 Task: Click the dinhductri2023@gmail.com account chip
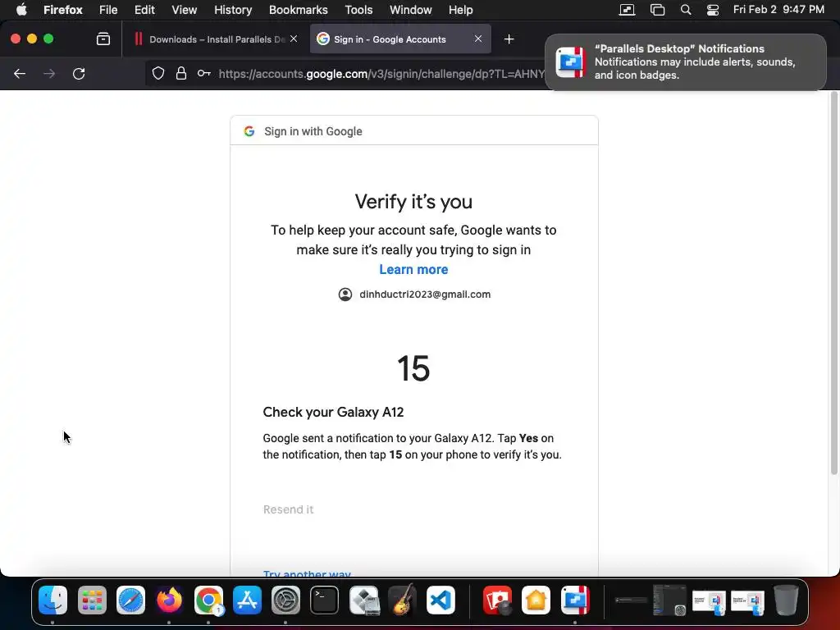coord(414,294)
